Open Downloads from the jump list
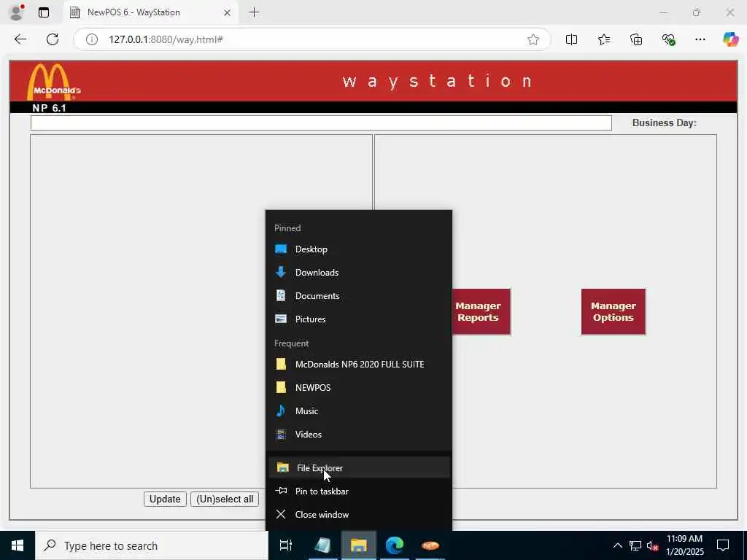Screen dimensions: 747x560 [x=359, y=273]
